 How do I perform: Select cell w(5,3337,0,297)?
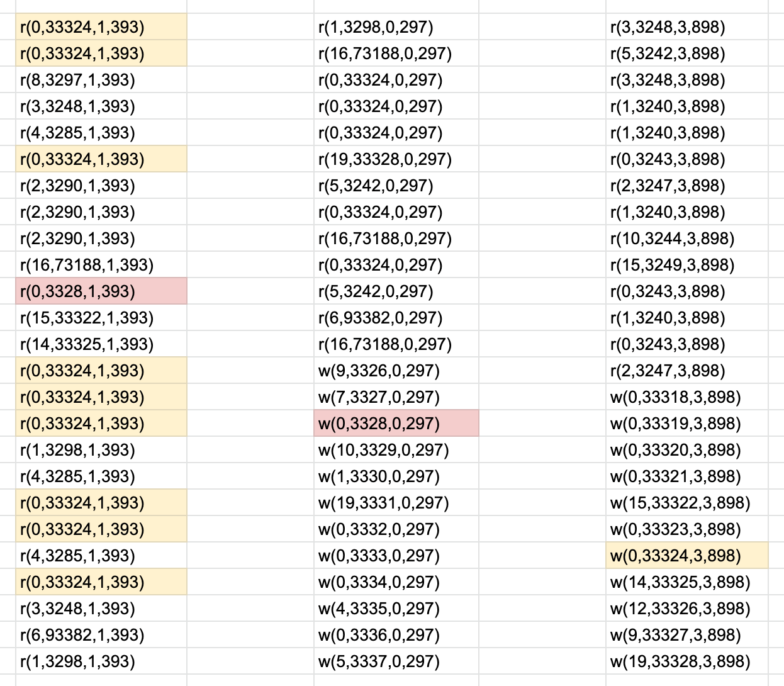click(396, 661)
